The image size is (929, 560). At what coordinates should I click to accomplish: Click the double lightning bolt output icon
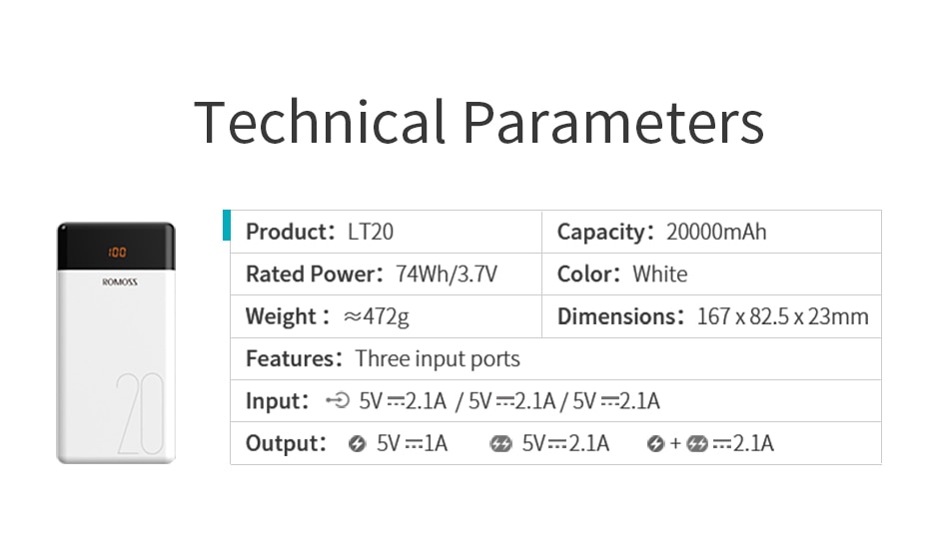(500, 443)
